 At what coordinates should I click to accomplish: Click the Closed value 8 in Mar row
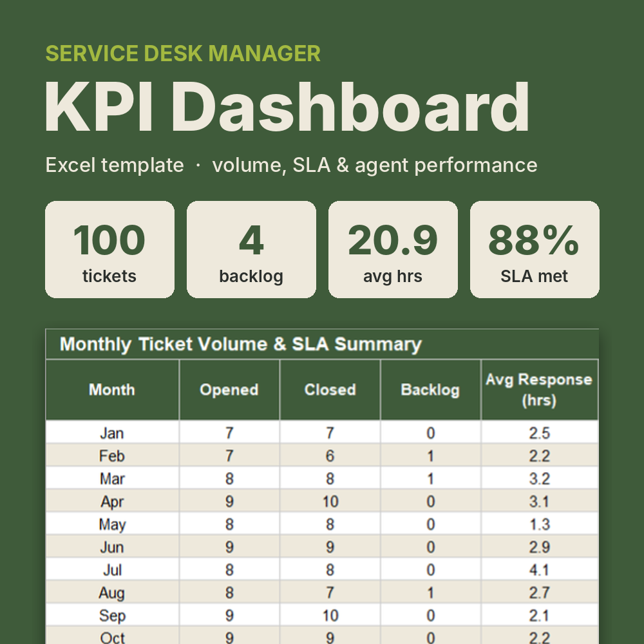pyautogui.click(x=330, y=478)
